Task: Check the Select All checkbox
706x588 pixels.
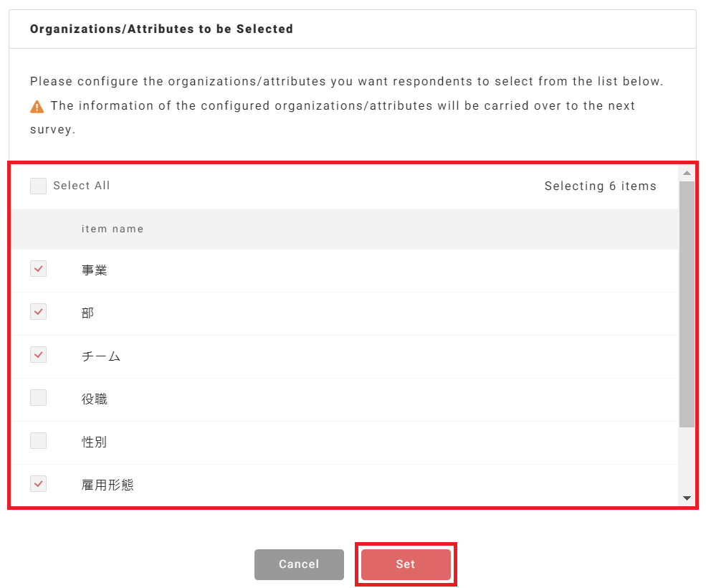Action: click(38, 186)
